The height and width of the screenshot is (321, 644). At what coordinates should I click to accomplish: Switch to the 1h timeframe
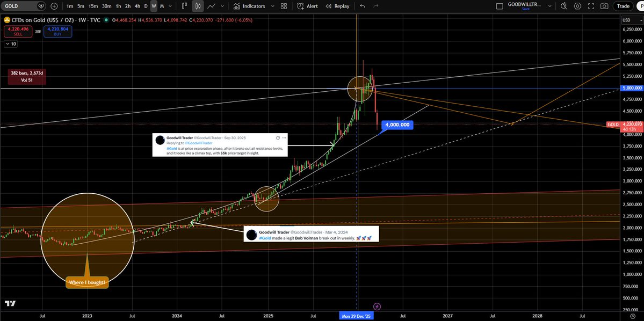(118, 6)
